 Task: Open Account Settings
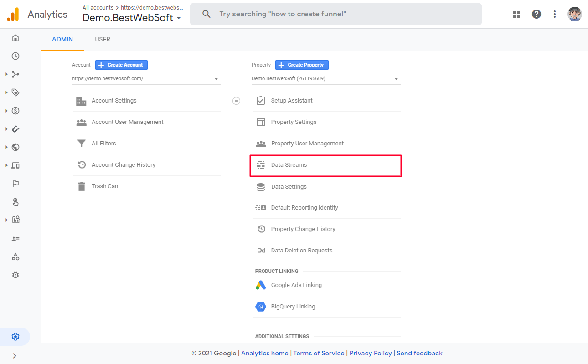pyautogui.click(x=146, y=101)
